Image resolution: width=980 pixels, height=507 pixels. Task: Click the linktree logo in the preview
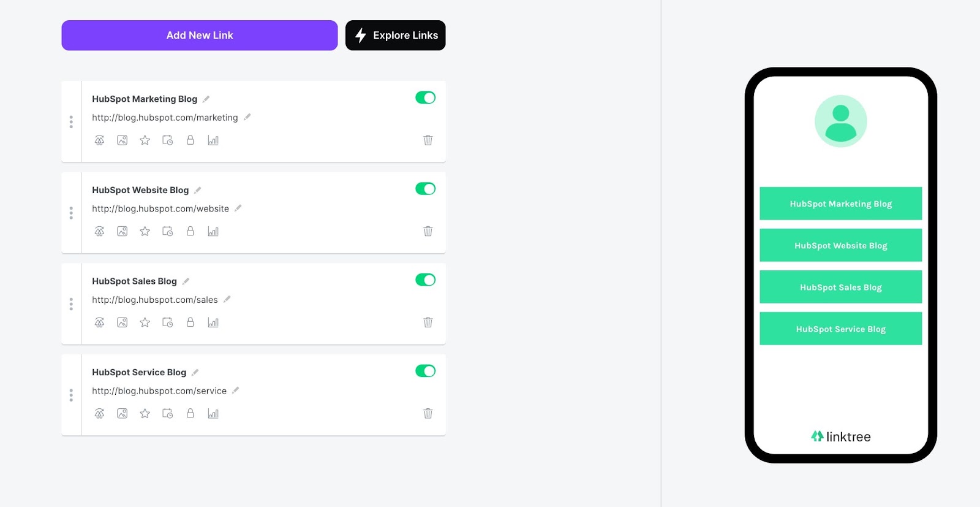click(x=840, y=436)
